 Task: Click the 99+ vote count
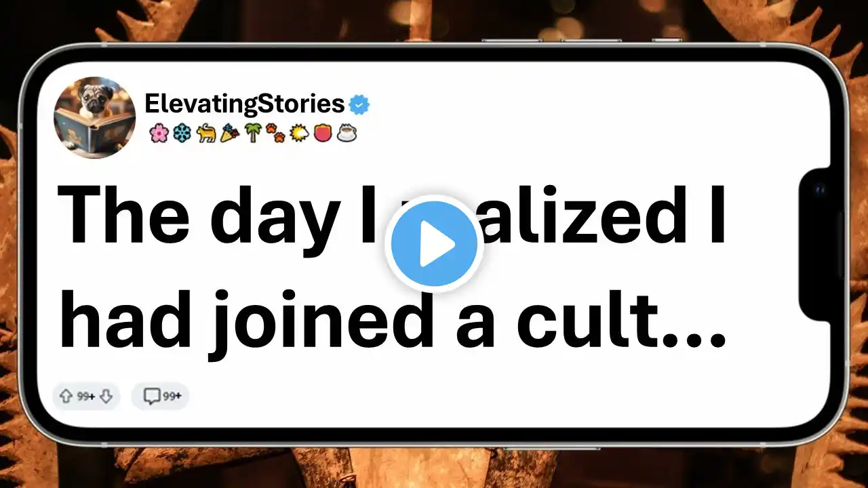point(85,396)
